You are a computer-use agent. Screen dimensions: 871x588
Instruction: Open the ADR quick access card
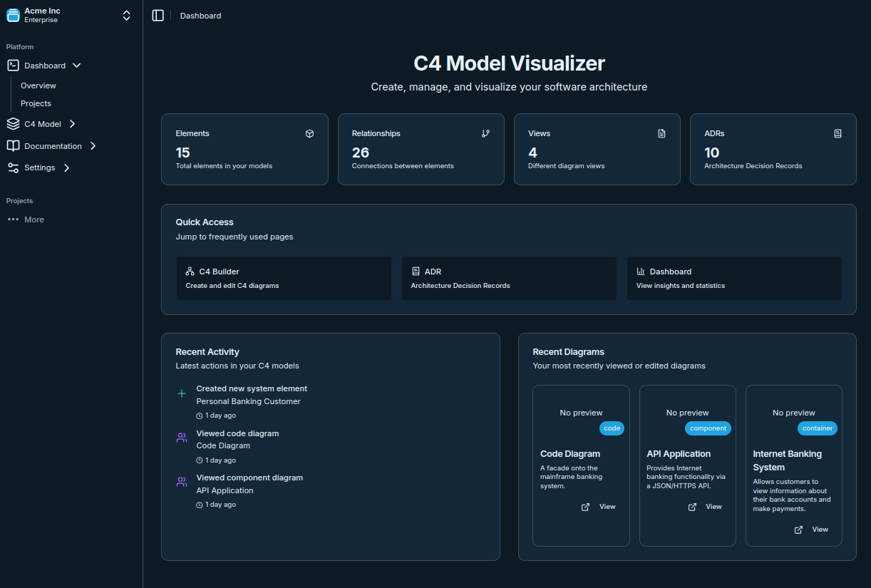point(509,278)
